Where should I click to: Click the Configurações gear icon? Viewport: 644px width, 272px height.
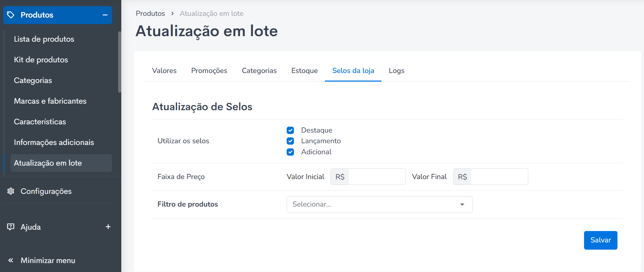pos(11,191)
